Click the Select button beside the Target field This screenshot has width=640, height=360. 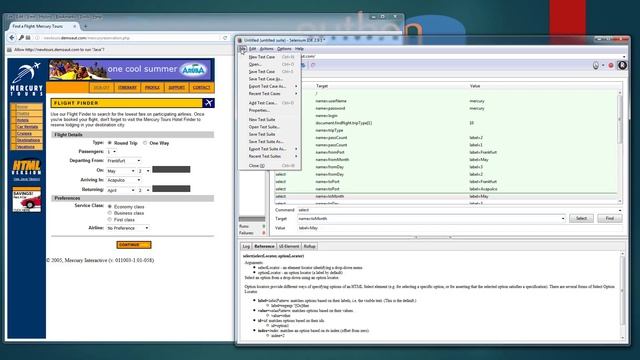581,219
